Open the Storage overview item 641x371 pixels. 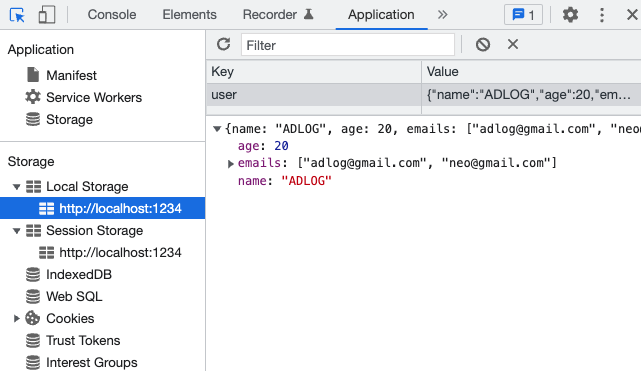point(69,119)
